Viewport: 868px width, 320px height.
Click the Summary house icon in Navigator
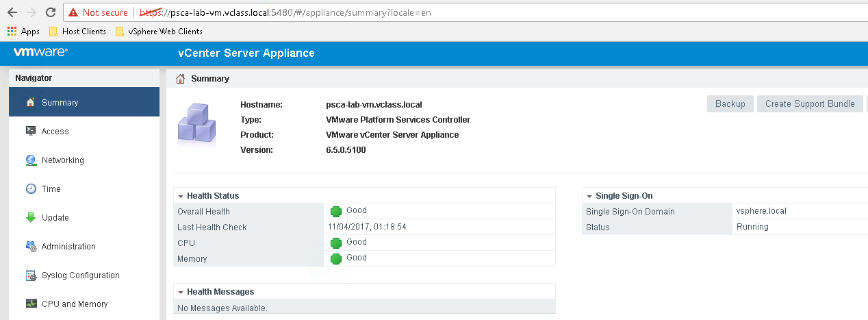(30, 102)
